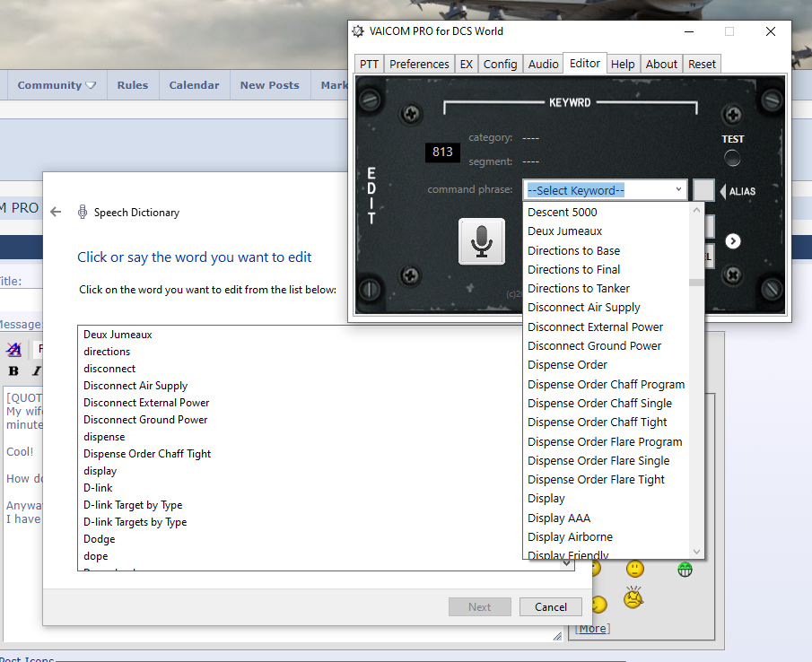Select 'Disconnect Ground Power' in keyword dropdown
Viewport: 812px width, 662px height.
(607, 345)
